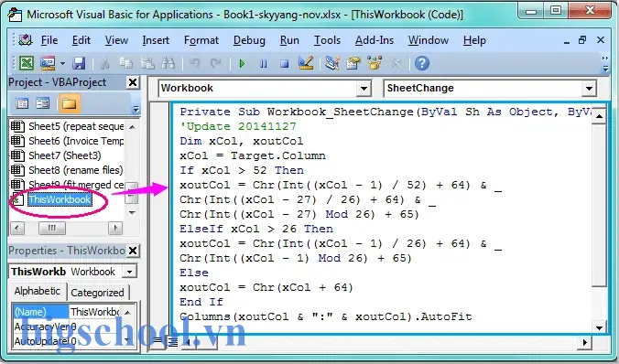The image size is (619, 364).
Task: Click Full Module View button at code window bottom
Action: point(173,341)
